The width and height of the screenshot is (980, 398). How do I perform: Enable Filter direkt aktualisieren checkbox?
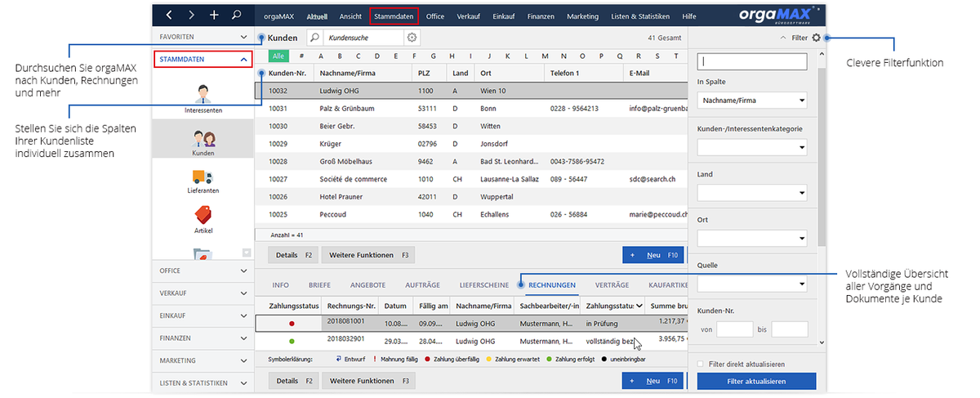click(x=700, y=364)
